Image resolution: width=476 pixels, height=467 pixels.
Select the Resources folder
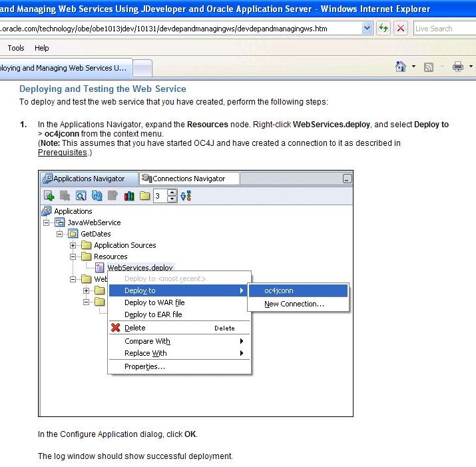111,256
